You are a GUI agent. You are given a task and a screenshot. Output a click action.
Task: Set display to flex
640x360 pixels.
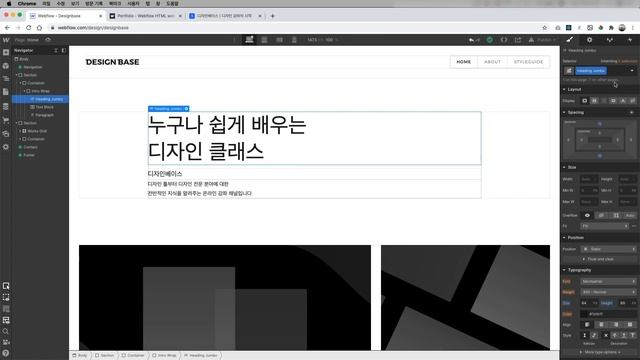pos(594,100)
